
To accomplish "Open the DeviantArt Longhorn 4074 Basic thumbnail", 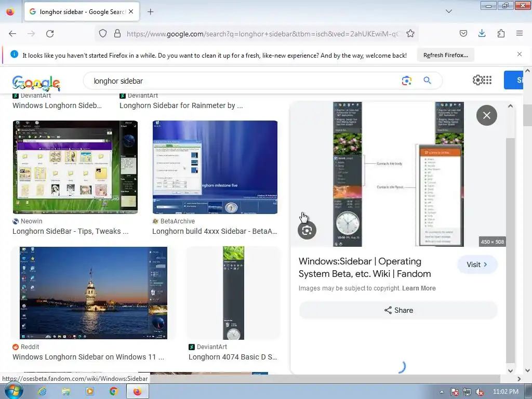I will pos(233,293).
